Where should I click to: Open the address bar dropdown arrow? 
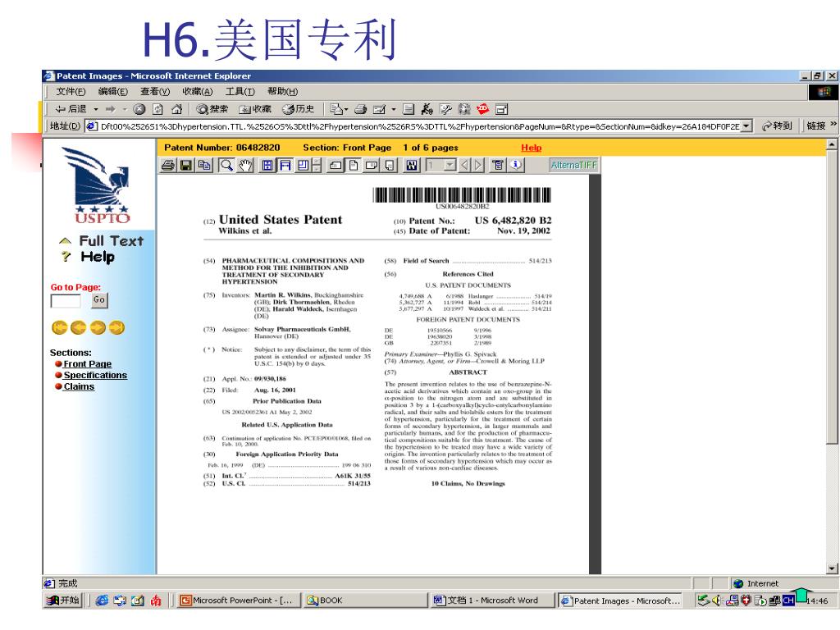[x=746, y=126]
